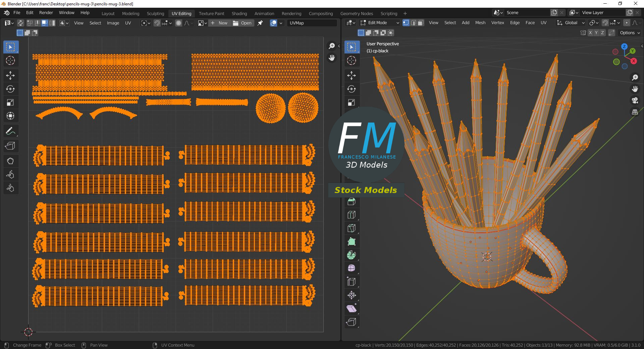Screen dimensions: 644x349
Task: Pin the image with the pin icon
Action: coord(260,23)
